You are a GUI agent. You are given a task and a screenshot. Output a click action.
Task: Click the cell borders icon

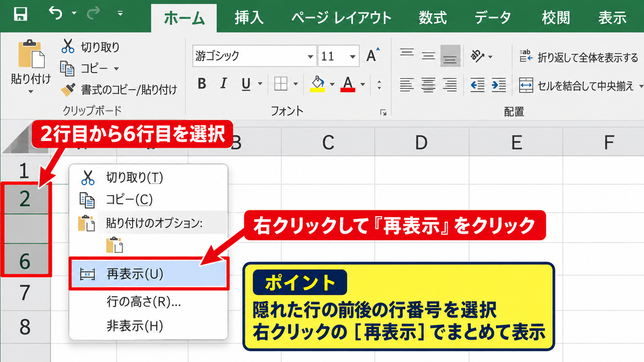(x=280, y=83)
